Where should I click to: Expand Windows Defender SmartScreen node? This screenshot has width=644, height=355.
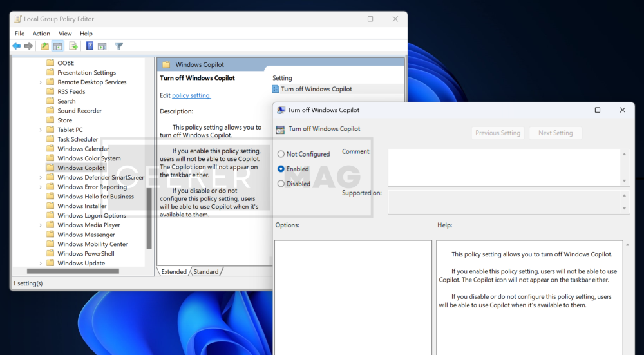point(41,178)
